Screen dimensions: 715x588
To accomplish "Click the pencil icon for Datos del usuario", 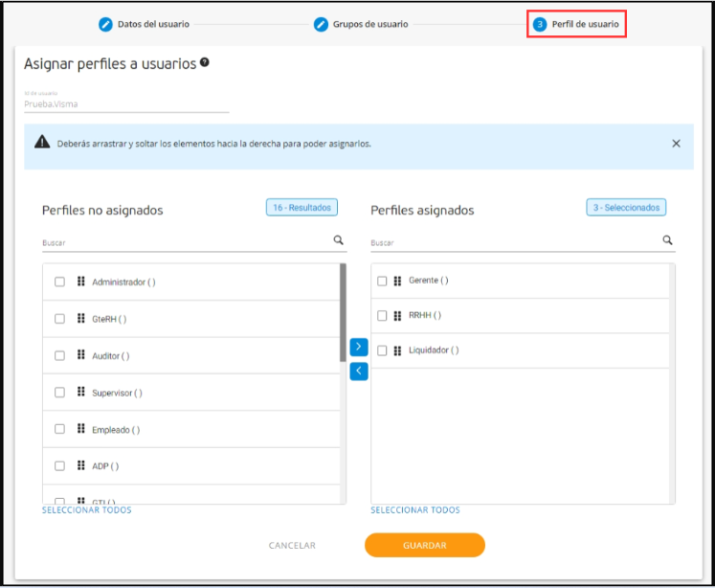I will 105,24.
